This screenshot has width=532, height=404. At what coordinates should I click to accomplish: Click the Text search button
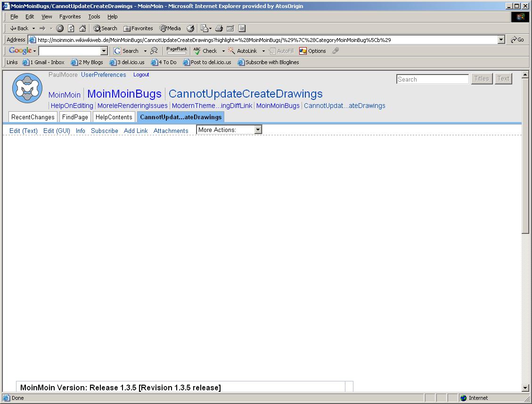click(503, 79)
